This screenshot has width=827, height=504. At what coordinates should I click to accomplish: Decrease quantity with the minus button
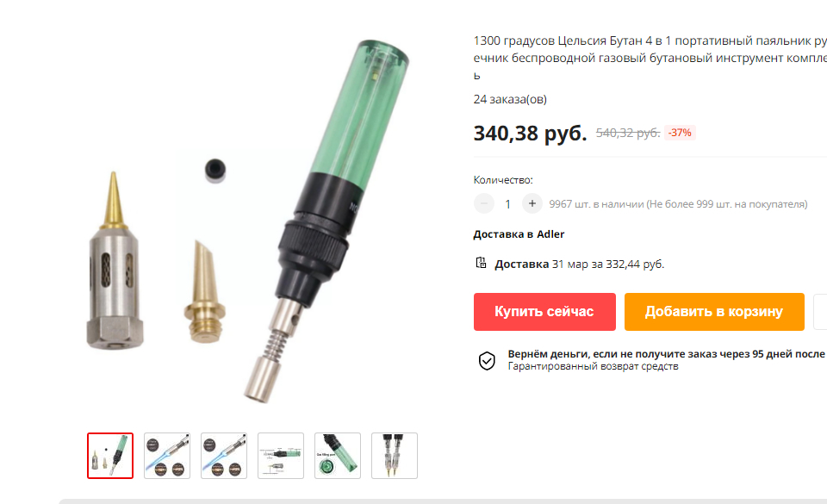click(x=483, y=203)
